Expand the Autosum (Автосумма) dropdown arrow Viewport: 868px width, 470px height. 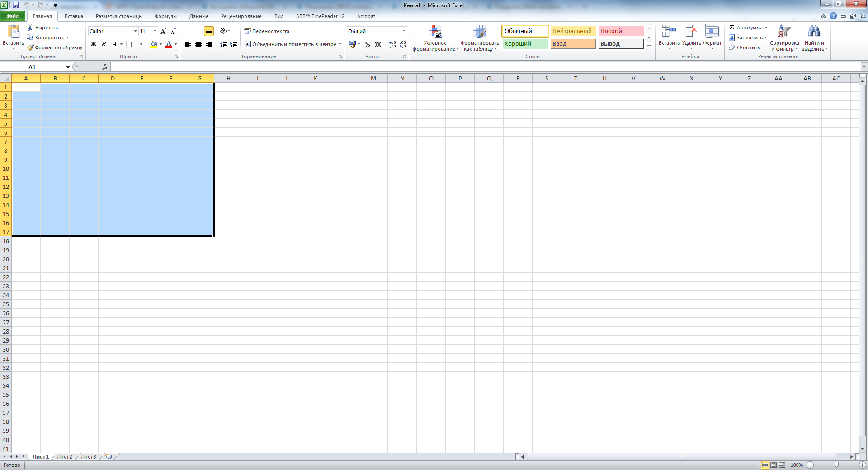[x=766, y=28]
